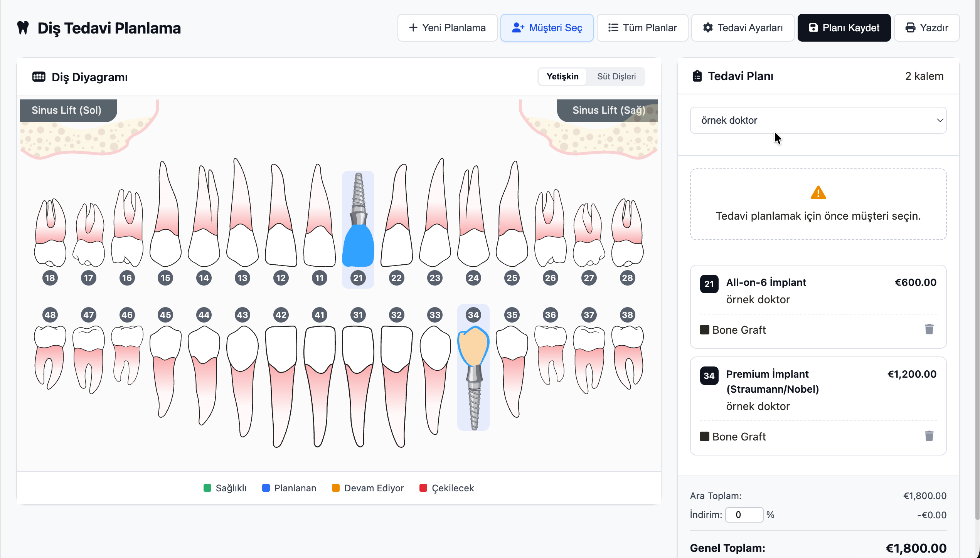Click the blue Planlanan legend swatch
The height and width of the screenshot is (558, 980).
pos(266,488)
